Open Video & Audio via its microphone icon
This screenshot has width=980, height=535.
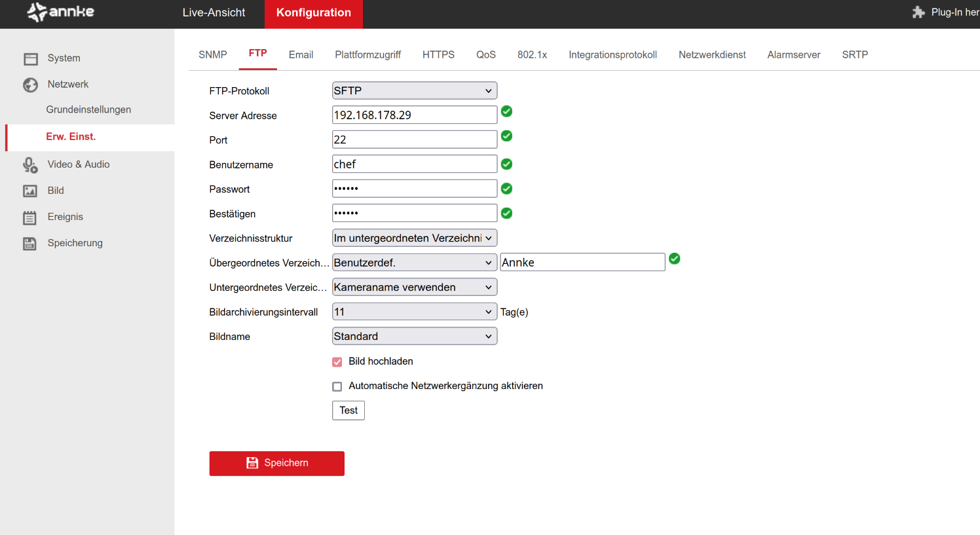30,165
